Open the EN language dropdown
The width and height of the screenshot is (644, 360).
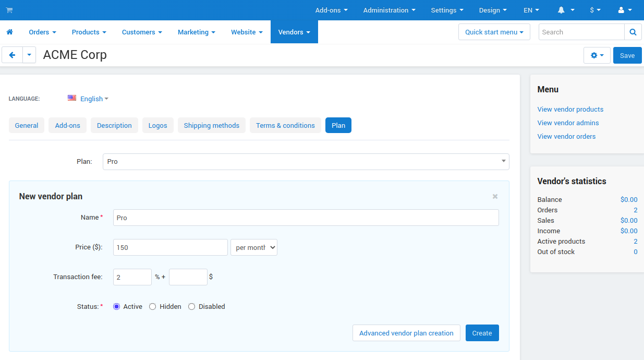coord(531,10)
